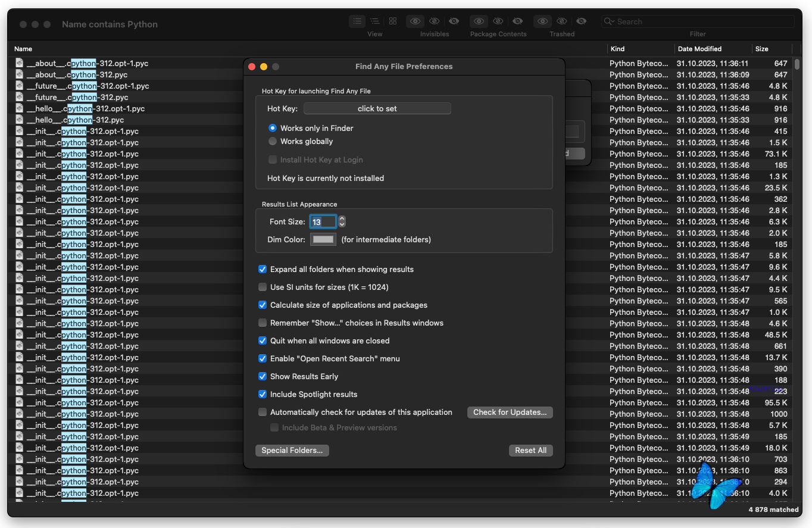Uncheck "Show Results Early" option

point(263,376)
